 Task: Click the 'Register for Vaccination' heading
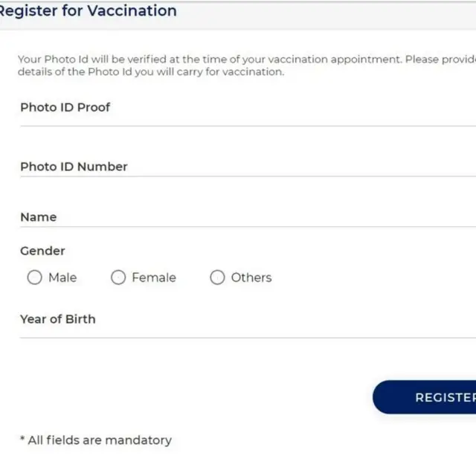[x=88, y=11]
